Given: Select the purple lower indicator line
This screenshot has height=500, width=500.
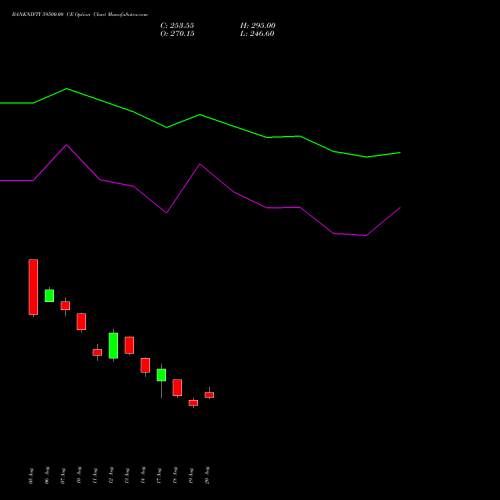Looking at the screenshot, I should pyautogui.click(x=200, y=164).
